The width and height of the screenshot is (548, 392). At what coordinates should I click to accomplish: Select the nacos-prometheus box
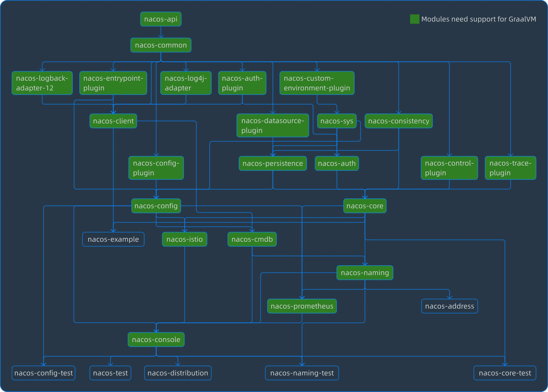pos(302,306)
